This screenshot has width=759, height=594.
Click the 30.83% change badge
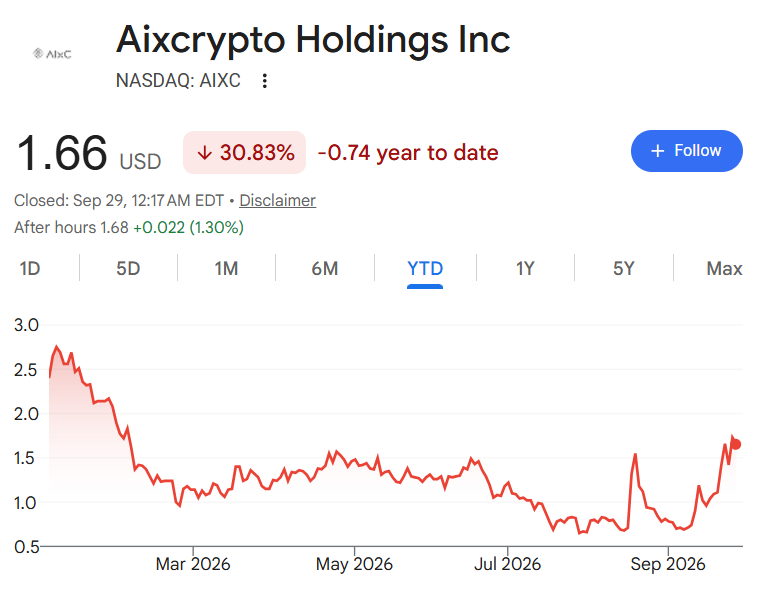pyautogui.click(x=244, y=152)
